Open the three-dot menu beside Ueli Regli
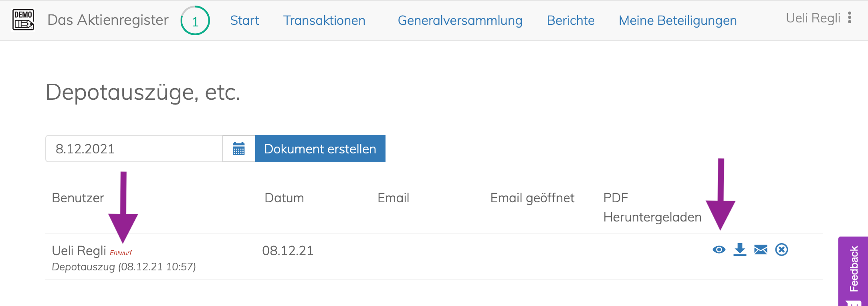The width and height of the screenshot is (868, 306). (x=850, y=18)
